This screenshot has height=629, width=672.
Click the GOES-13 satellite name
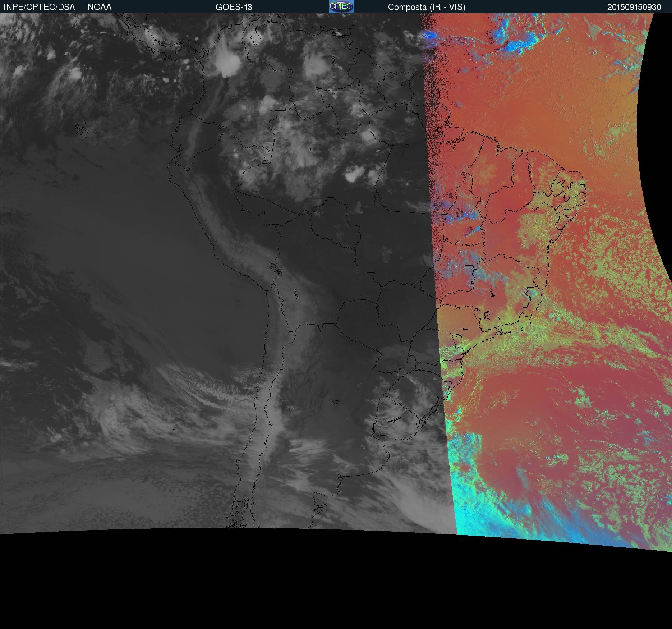click(234, 7)
